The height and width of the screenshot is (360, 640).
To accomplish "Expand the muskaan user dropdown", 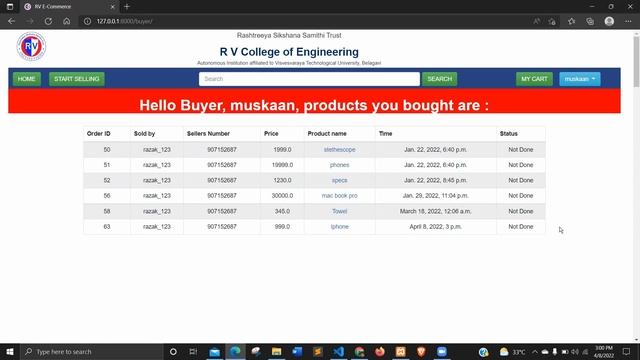I will pos(580,79).
